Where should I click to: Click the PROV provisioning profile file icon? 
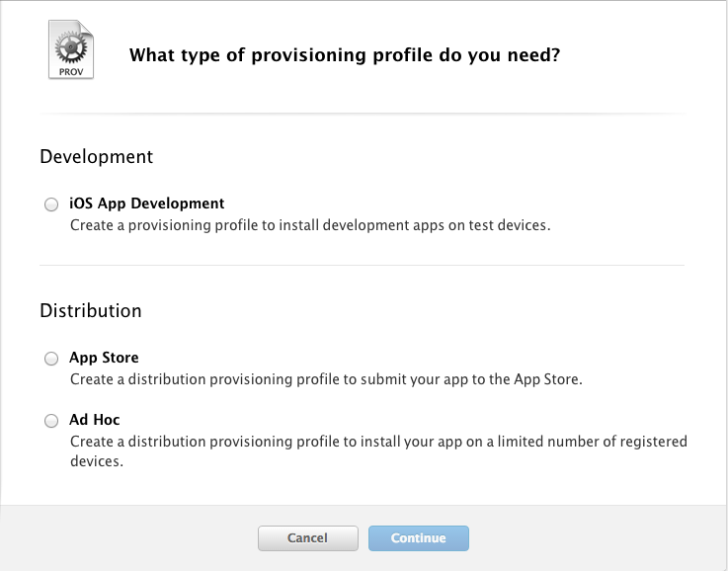click(x=71, y=49)
